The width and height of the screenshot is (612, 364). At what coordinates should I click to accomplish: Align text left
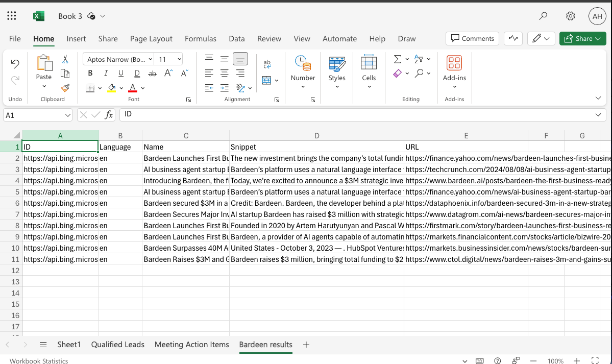[x=209, y=73]
